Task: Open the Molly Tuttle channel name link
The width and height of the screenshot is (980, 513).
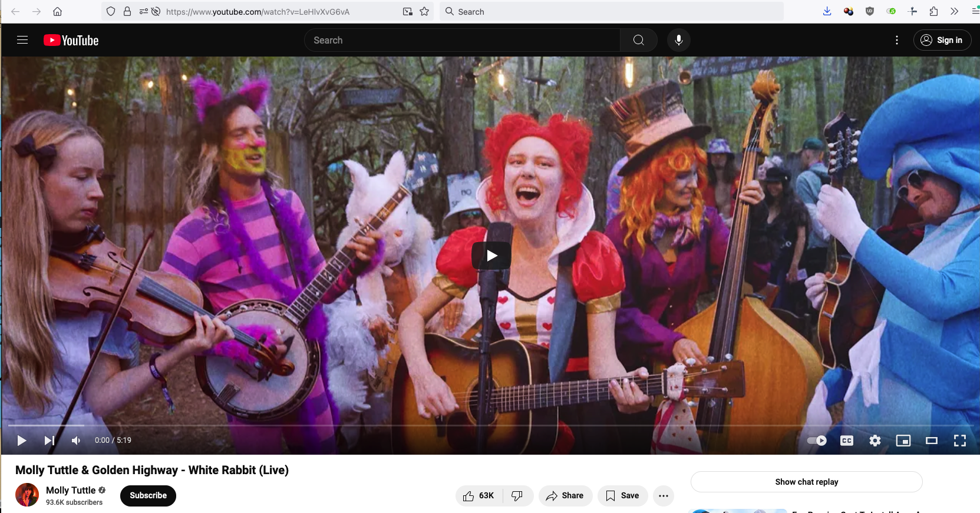Action: [71, 490]
